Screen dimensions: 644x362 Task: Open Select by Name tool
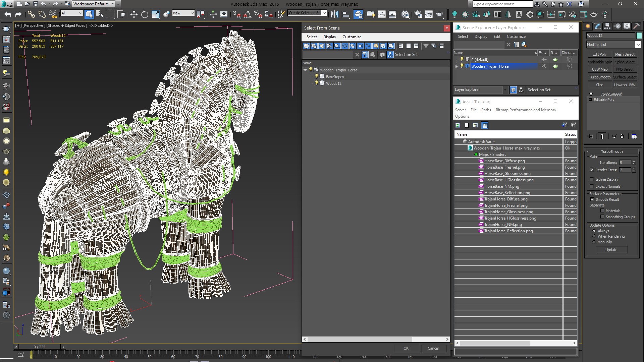tap(99, 14)
